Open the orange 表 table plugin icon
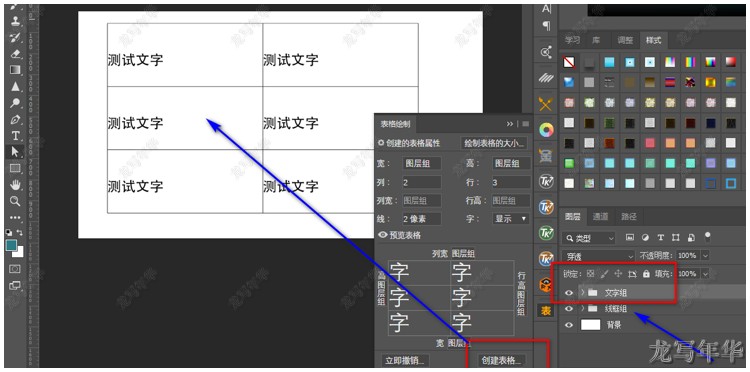This screenshot has height=372, width=750. pos(546,311)
